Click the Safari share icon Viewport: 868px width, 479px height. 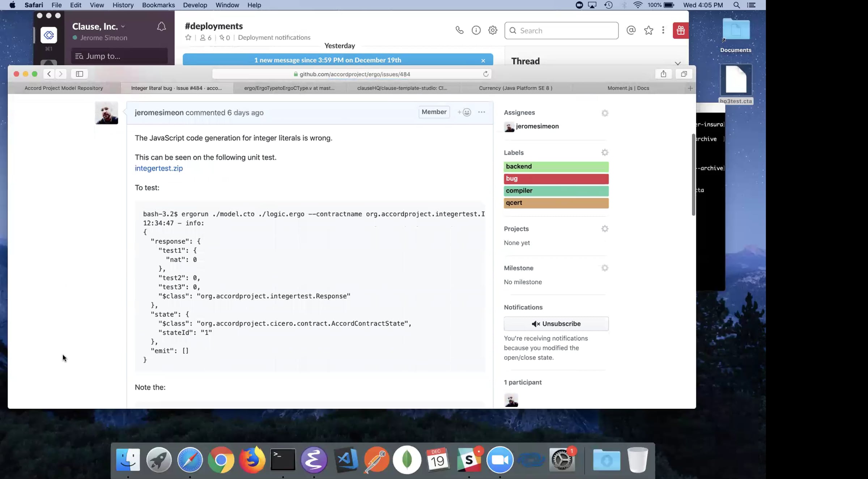(663, 74)
